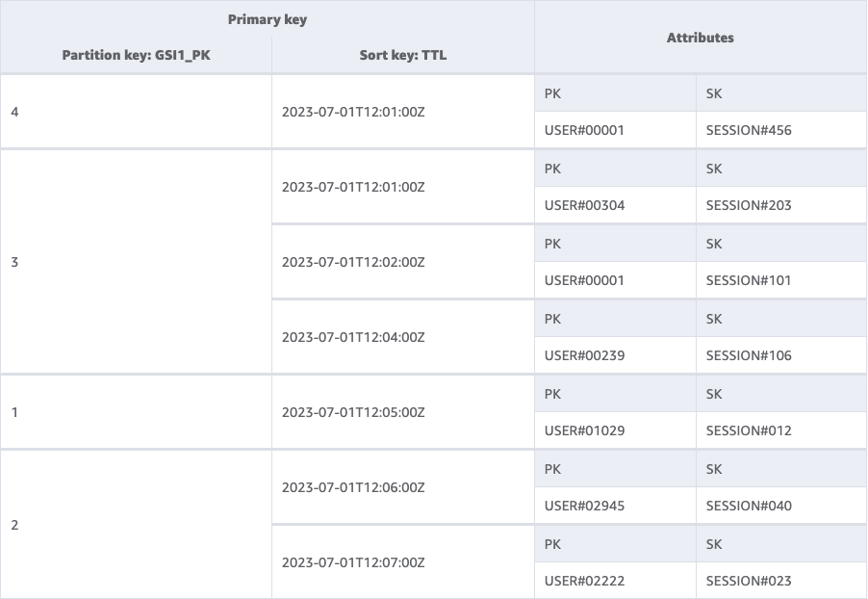Viewport: 868px width, 599px height.
Task: Select Partition key: GSI1_PK header
Action: pos(136,55)
